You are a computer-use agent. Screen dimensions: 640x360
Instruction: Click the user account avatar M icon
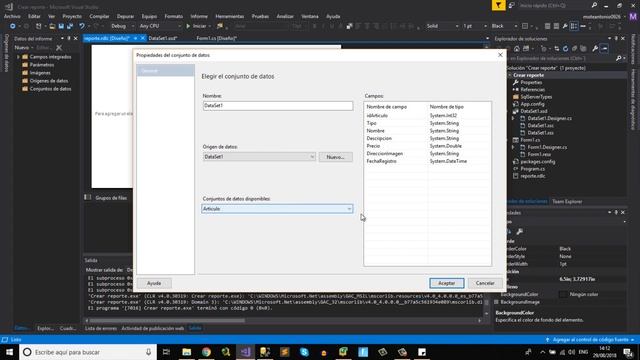(x=633, y=16)
